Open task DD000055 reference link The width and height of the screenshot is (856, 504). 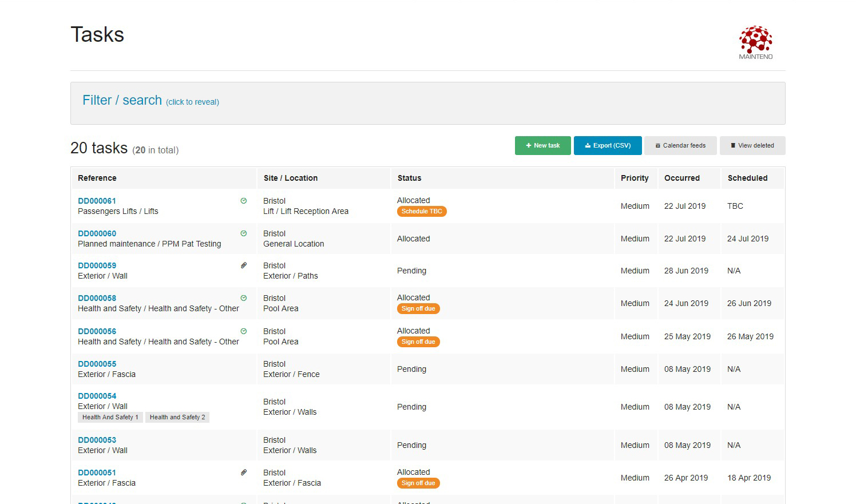97,364
